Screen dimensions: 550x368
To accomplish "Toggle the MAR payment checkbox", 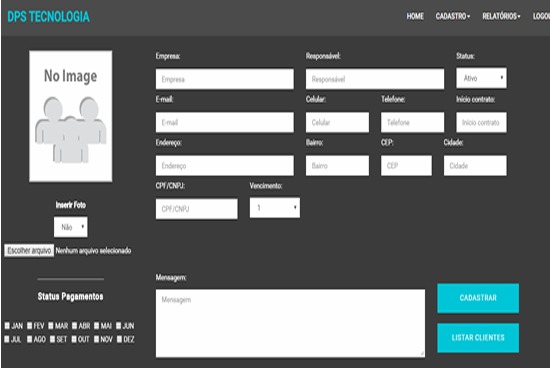I will point(51,326).
